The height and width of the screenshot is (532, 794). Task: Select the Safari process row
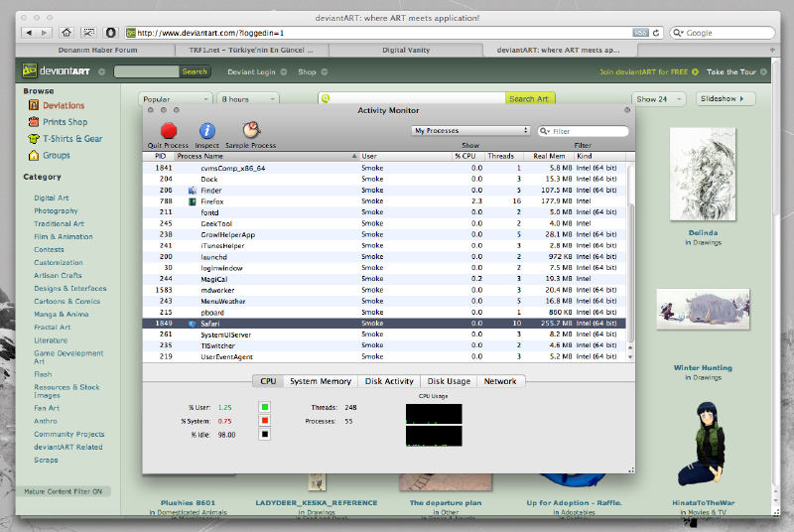tap(384, 324)
